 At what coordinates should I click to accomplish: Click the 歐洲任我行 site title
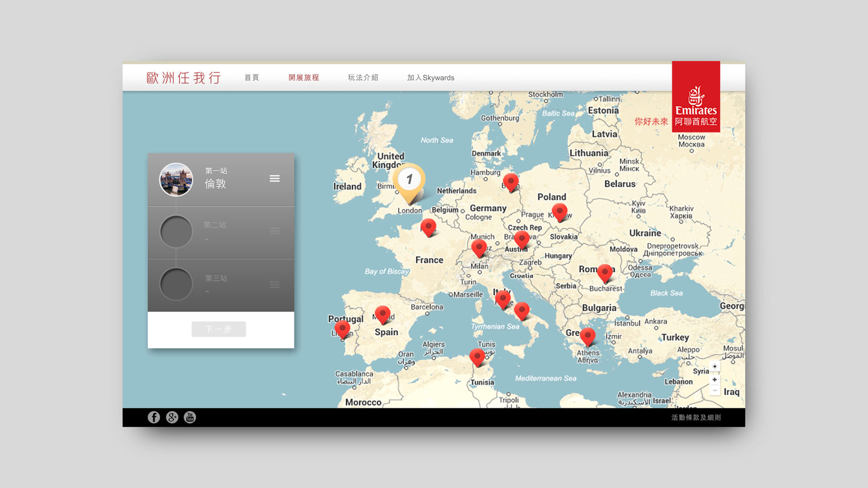[184, 78]
